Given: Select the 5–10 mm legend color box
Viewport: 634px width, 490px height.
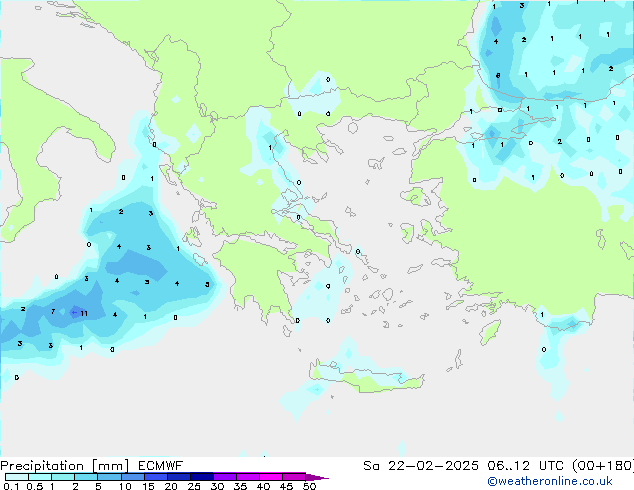Looking at the screenshot, I should (109, 477).
